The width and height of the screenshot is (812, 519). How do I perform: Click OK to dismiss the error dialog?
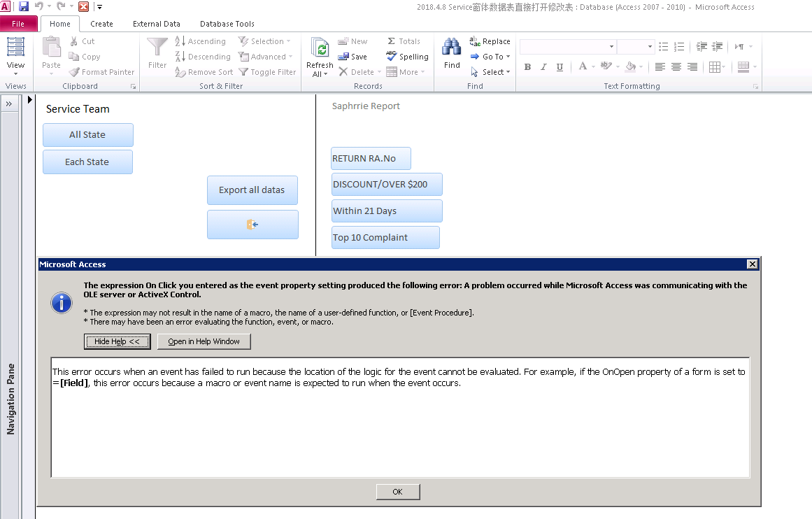398,492
